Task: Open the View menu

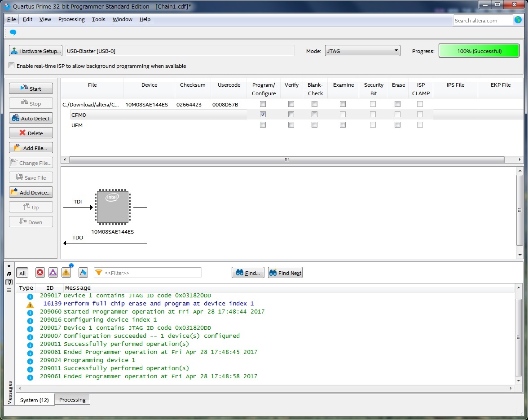Action: (x=45, y=19)
